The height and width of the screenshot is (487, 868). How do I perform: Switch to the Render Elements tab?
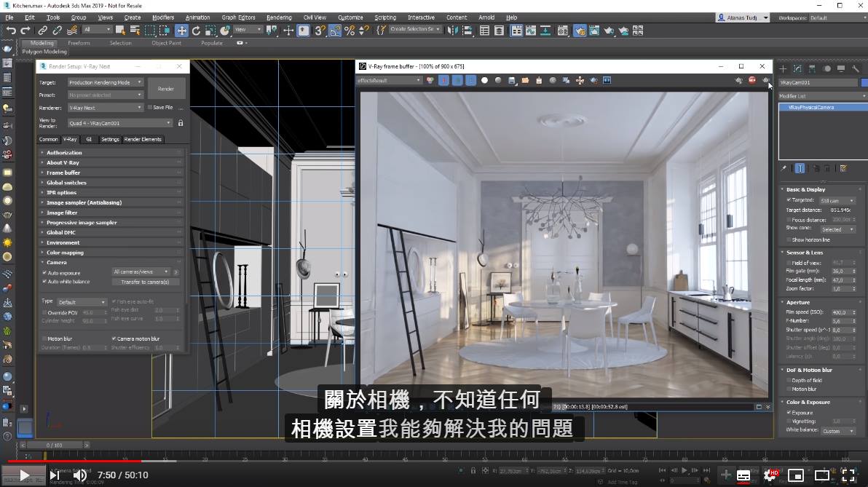tap(143, 140)
